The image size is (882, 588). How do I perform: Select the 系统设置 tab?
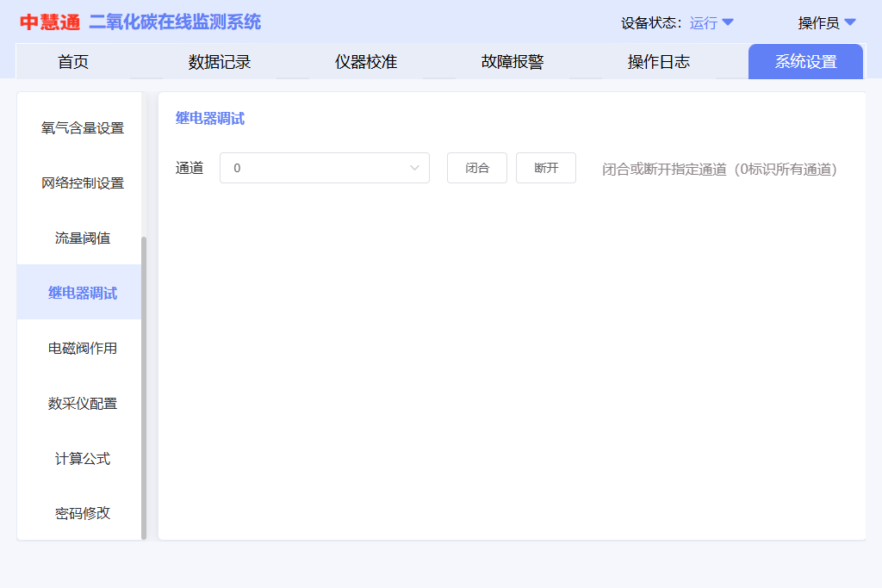tap(805, 62)
